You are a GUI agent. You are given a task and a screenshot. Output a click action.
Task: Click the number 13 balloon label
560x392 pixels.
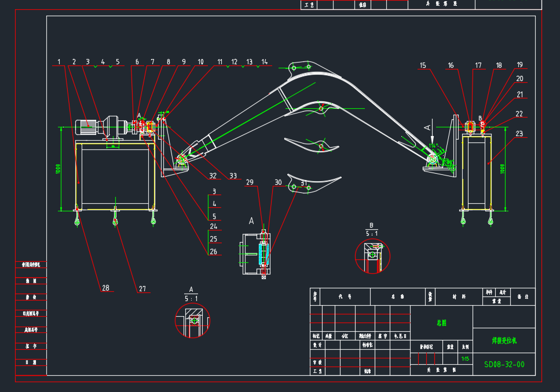point(249,62)
